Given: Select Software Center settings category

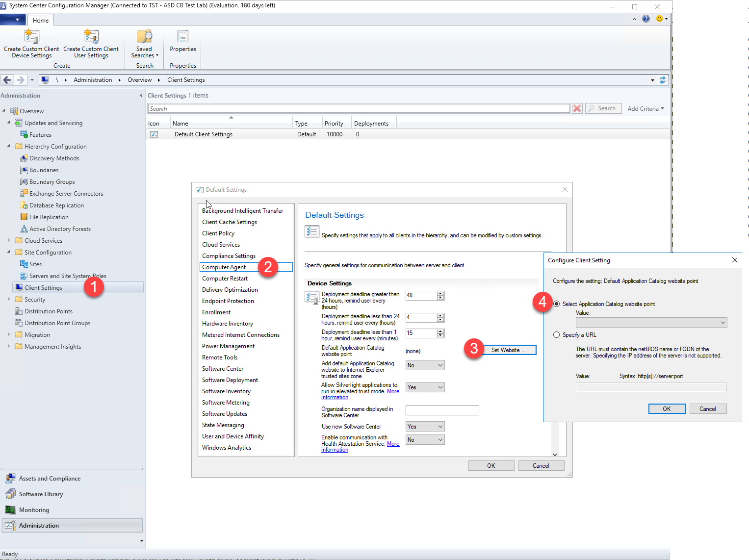Looking at the screenshot, I should click(x=223, y=369).
